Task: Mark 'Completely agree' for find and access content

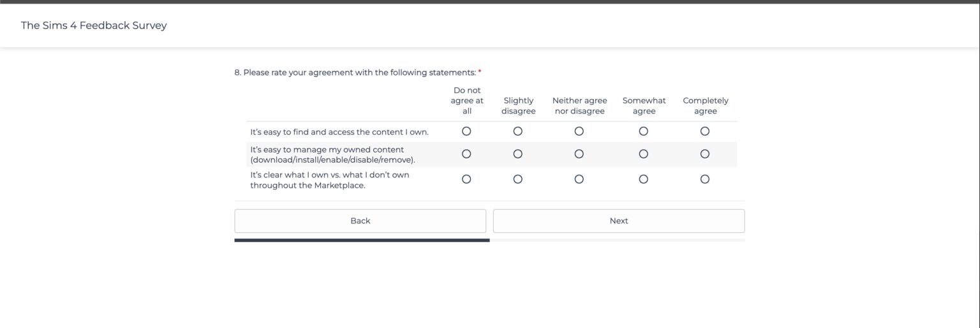Action: coord(705,131)
